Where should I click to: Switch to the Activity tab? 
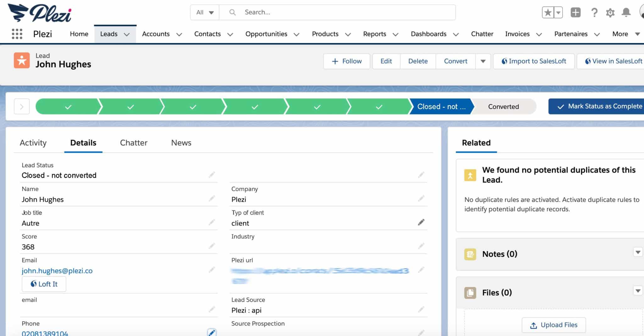click(x=33, y=143)
